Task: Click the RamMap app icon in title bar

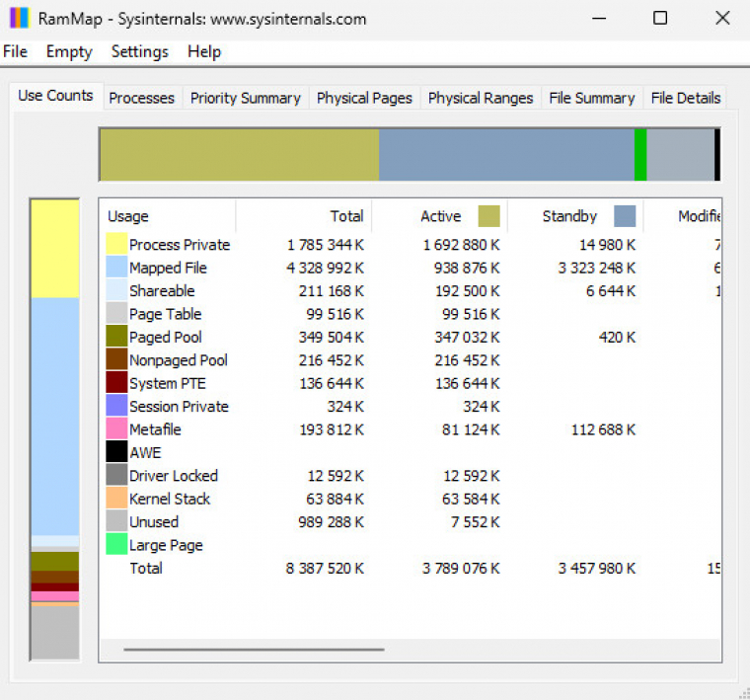Action: click(x=19, y=19)
